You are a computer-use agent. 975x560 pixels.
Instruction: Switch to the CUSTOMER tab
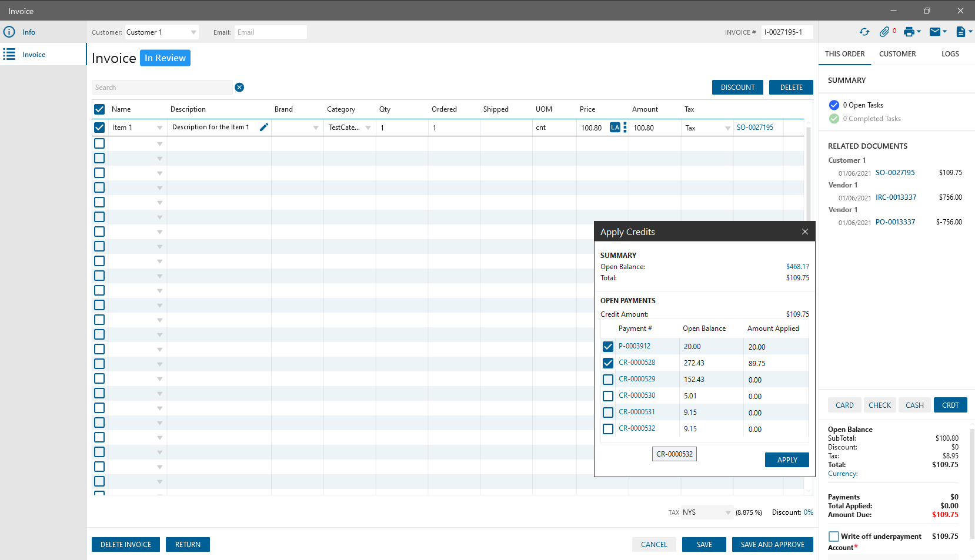coord(897,54)
